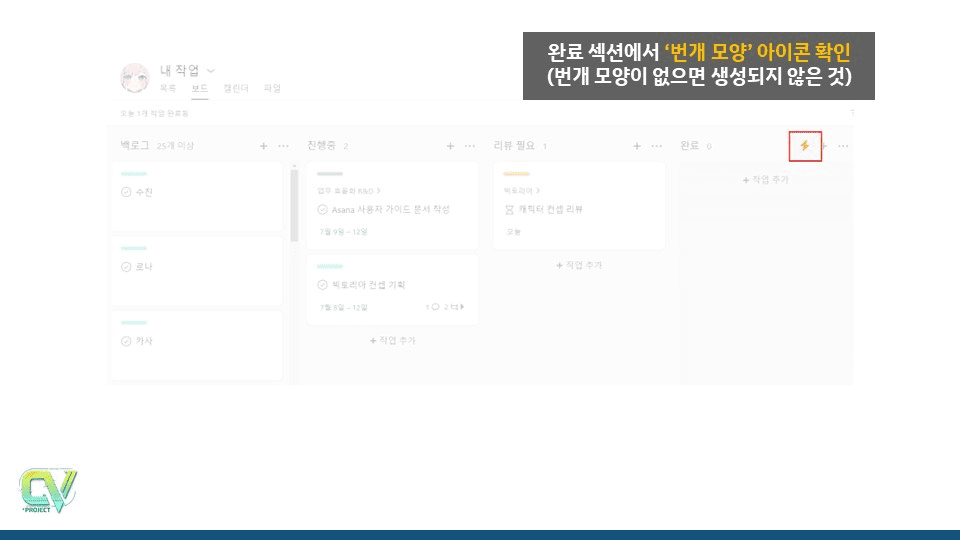Click the profile avatar next to 내 작업
The width and height of the screenshot is (960, 540).
pyautogui.click(x=135, y=77)
